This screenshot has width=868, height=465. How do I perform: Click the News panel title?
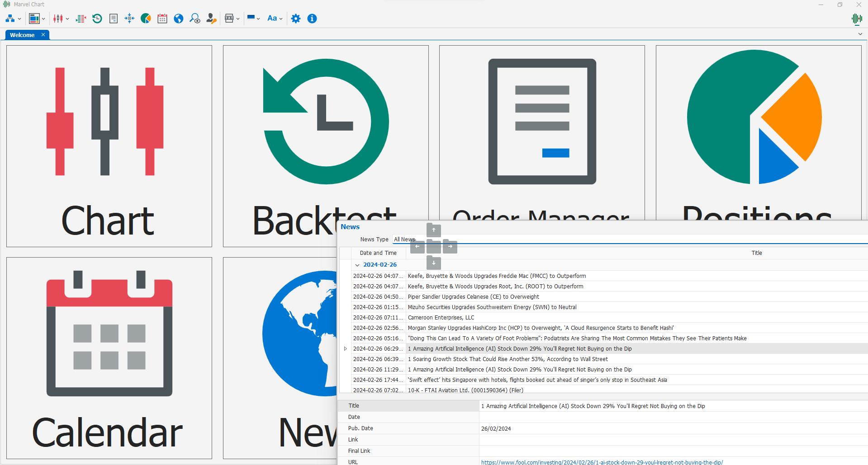pyautogui.click(x=350, y=227)
